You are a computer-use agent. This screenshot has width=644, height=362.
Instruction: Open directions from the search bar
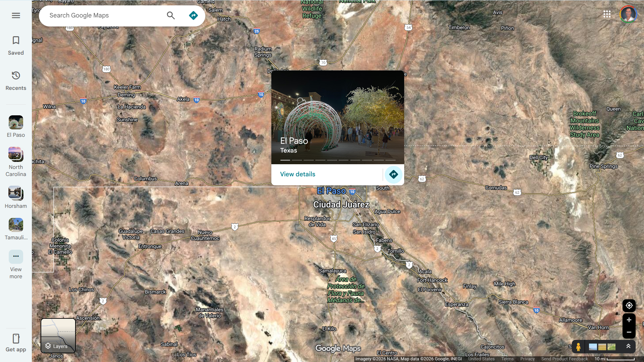click(193, 15)
